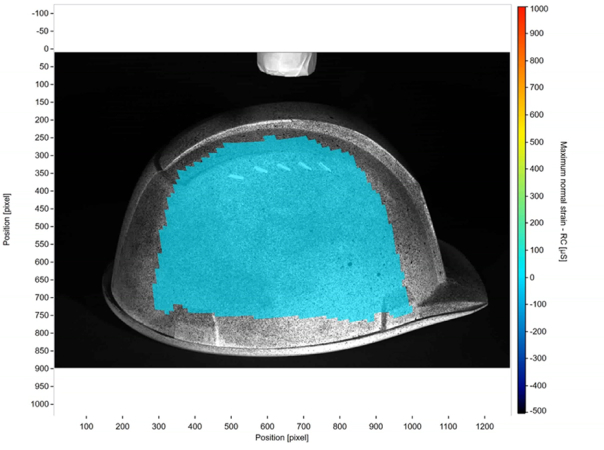Click the 1000 tick label on the colorbar
The image size is (604, 450).
coord(539,8)
